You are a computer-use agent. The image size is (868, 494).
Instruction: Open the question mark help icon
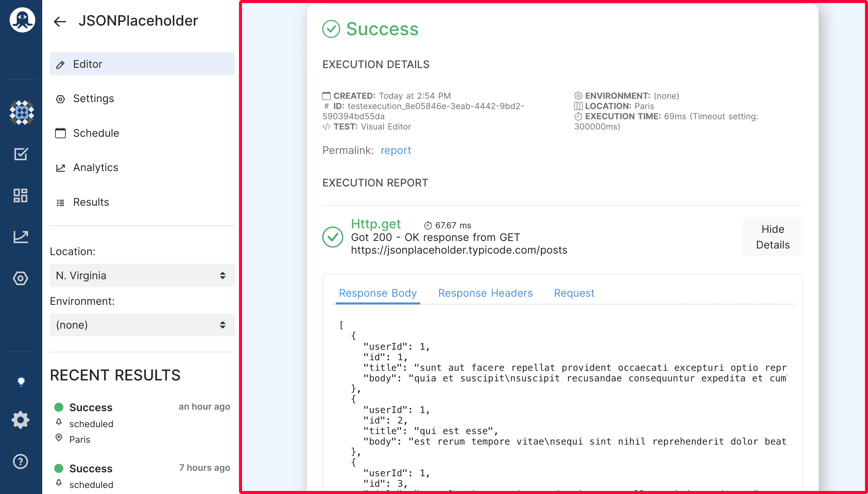(x=21, y=461)
